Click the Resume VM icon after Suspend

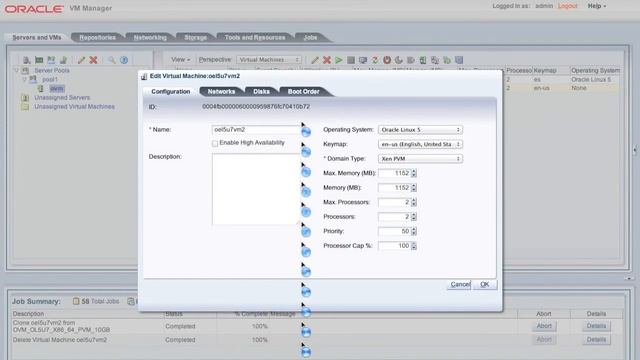[x=411, y=60]
